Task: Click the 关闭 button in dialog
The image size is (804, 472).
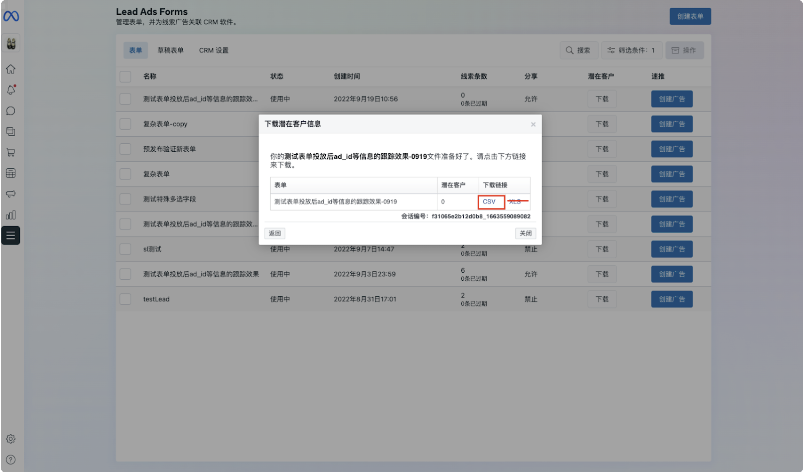Action: point(525,232)
